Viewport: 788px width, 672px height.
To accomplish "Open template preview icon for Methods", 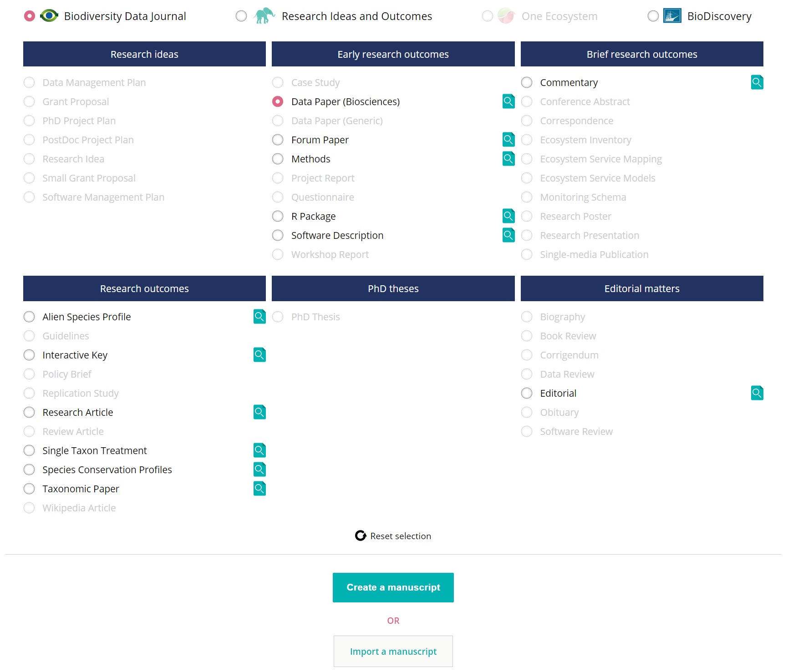I will [x=508, y=159].
